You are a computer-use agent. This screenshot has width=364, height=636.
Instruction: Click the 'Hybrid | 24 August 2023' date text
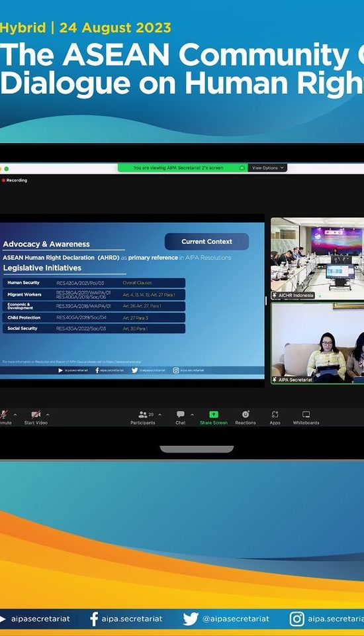[85, 28]
